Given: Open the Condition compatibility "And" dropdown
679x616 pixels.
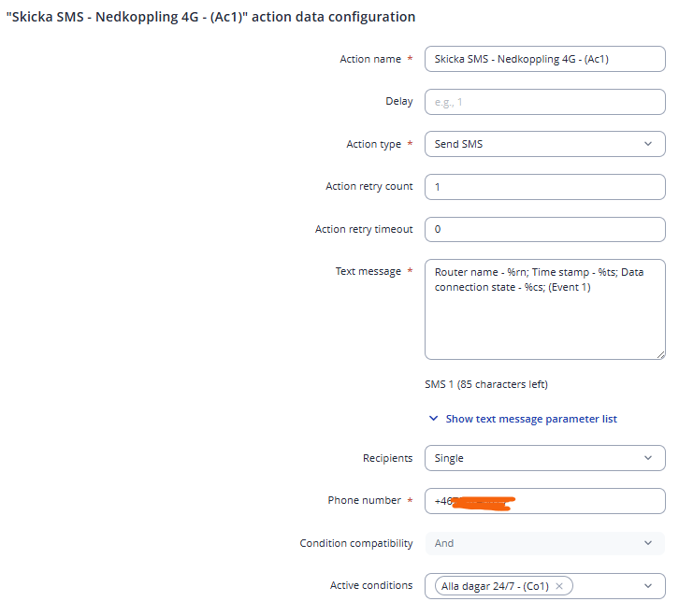Looking at the screenshot, I should coord(533,543).
